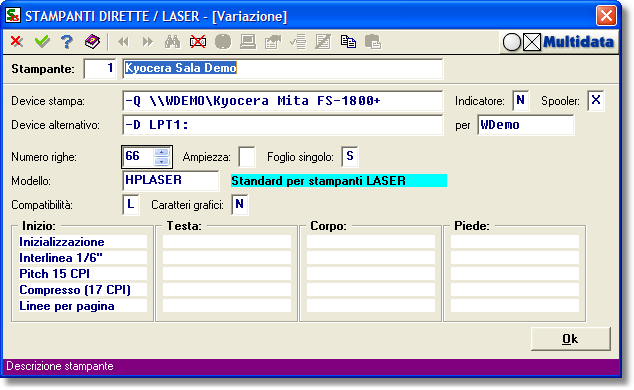Go to next record with forward arrows
The height and width of the screenshot is (390, 634).
[x=148, y=42]
